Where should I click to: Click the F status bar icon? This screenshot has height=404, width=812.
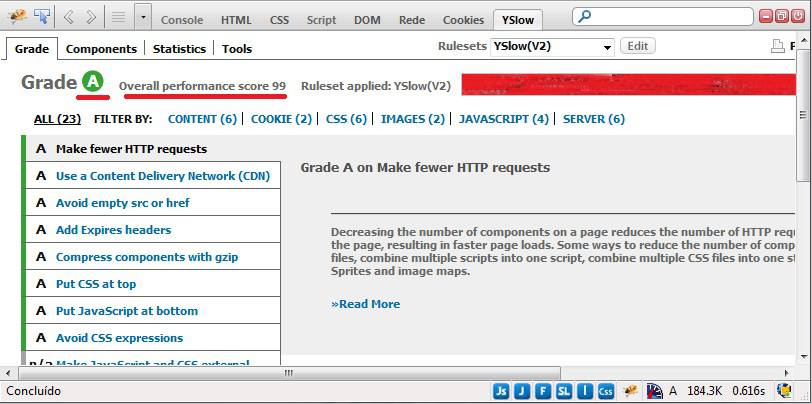tap(543, 391)
